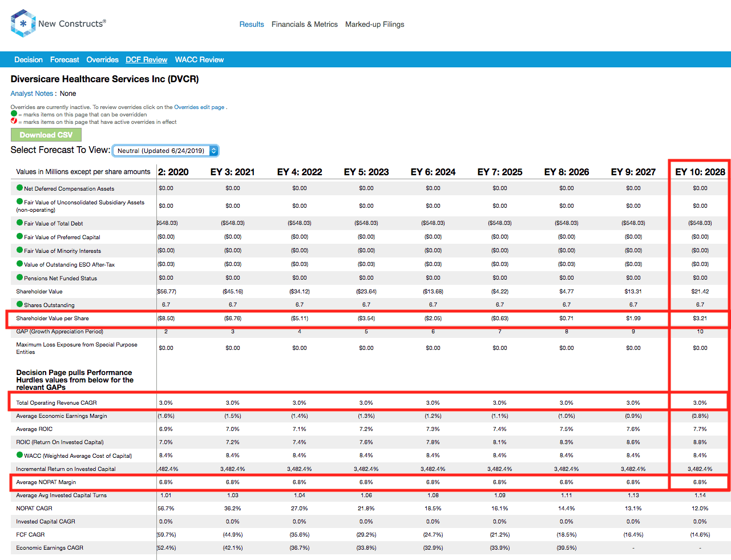
Task: Click Maximum Loss Exposure from Special Purpose Entities
Action: (x=76, y=348)
